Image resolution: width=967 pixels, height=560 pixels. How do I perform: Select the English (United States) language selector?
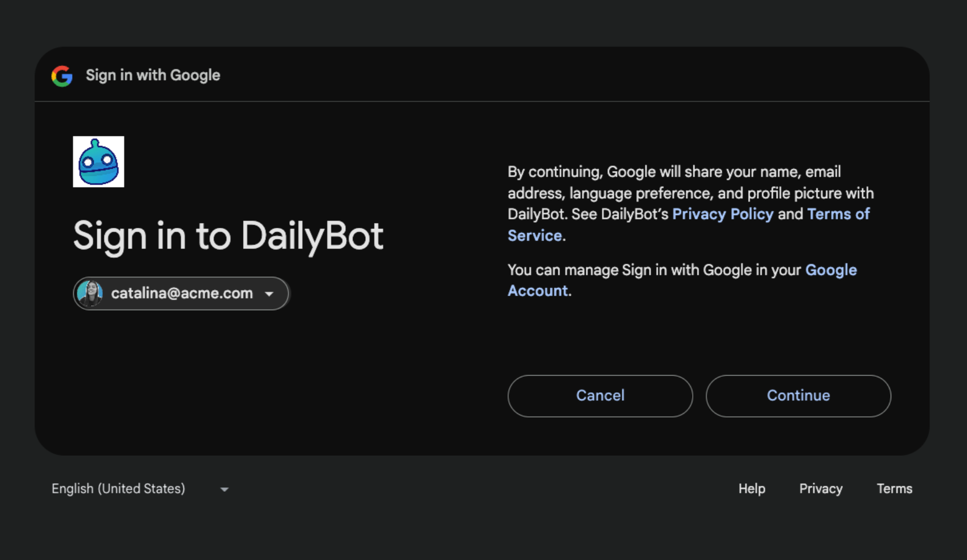(x=118, y=489)
